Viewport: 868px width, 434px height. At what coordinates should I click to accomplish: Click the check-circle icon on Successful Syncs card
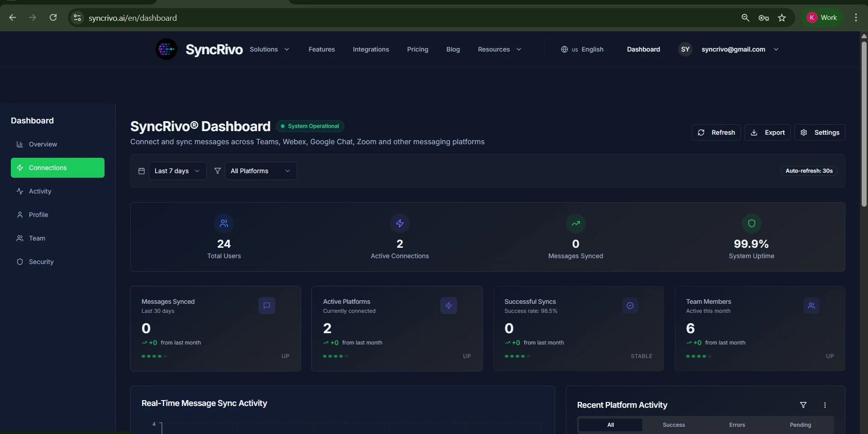[x=630, y=306]
